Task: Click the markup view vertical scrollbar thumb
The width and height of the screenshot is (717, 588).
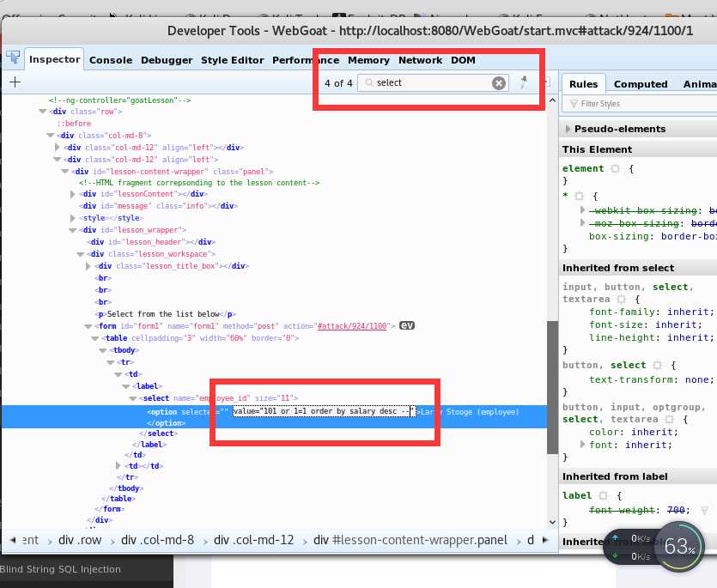Action: (x=552, y=387)
